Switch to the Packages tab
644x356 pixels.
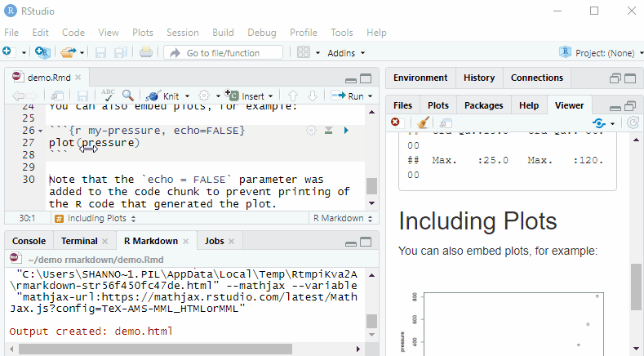[x=483, y=105]
